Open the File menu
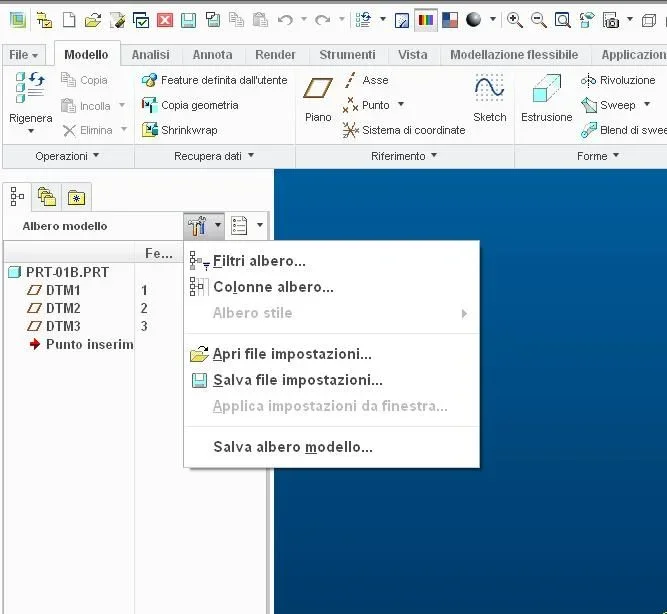Screen dimensions: 667x614 click(x=23, y=55)
